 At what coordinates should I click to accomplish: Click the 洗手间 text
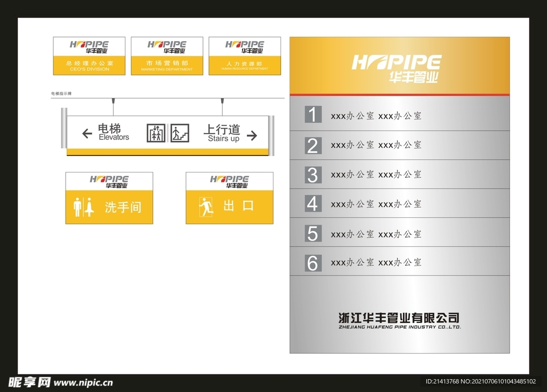(123, 207)
